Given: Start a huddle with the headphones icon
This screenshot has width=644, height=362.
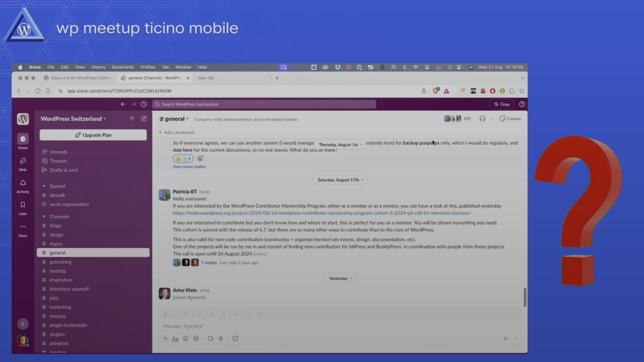Looking at the screenshot, I should pos(482,119).
